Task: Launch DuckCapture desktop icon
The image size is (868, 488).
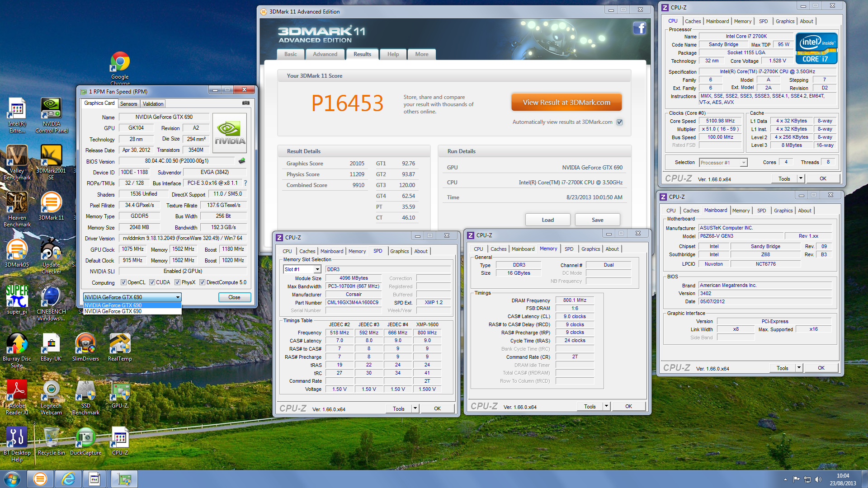Action: coord(85,441)
